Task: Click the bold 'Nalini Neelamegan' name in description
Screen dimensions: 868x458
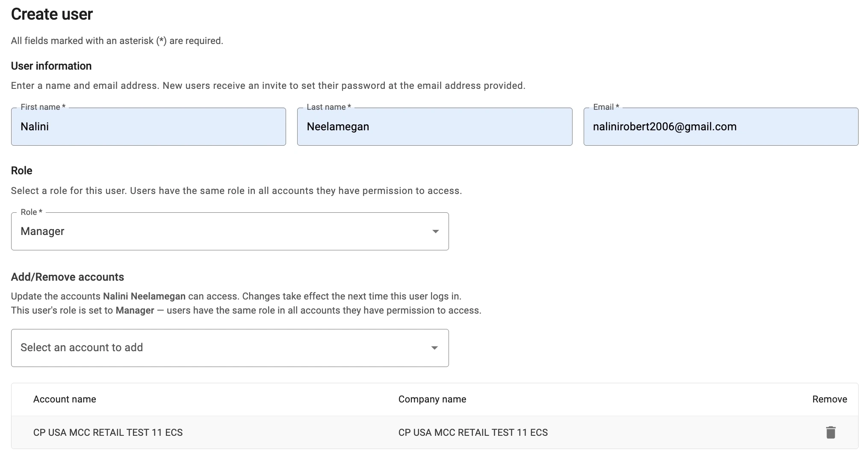Action: [144, 296]
